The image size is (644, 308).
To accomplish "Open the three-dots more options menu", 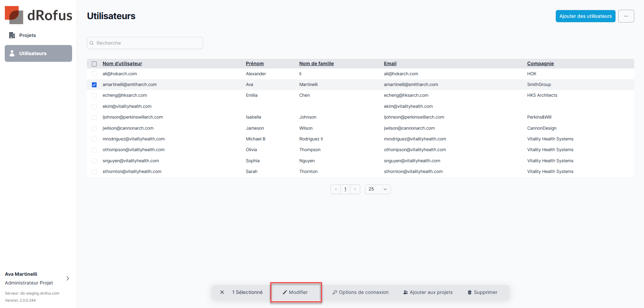I will 626,16.
